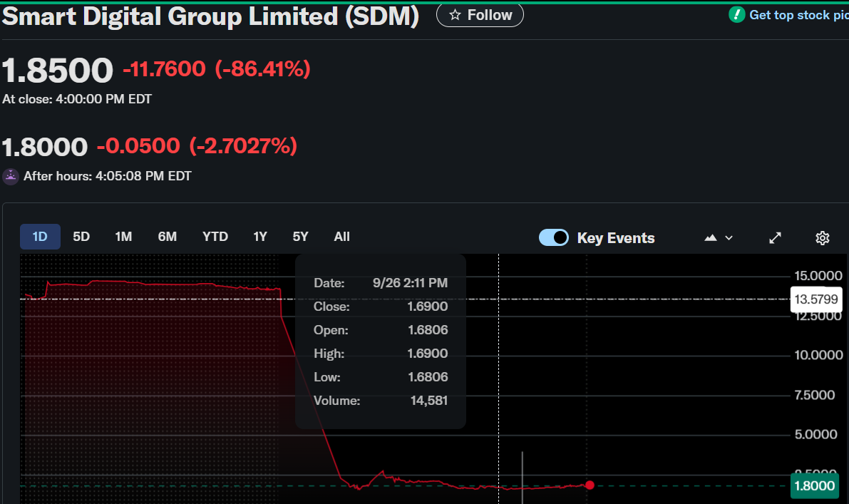Click the (-86.41%) percent change
849x504 pixels.
coord(262,68)
